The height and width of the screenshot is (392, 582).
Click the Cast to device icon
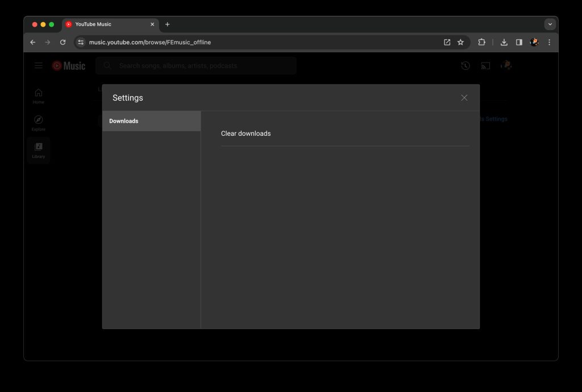(485, 66)
